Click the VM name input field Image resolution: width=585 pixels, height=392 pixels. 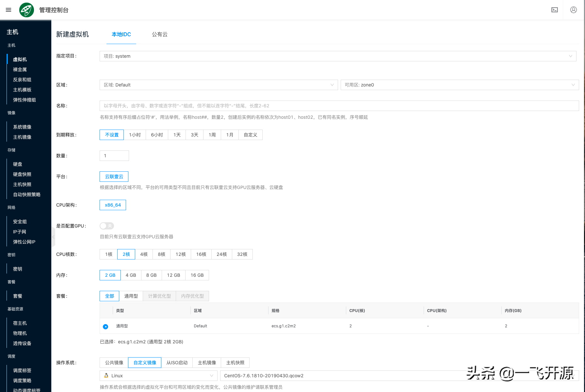coord(339,106)
